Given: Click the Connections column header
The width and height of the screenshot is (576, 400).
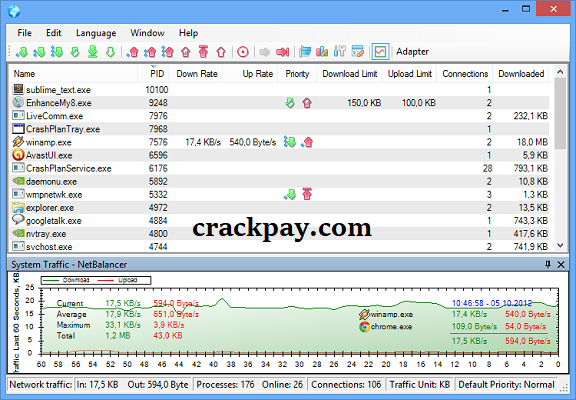Looking at the screenshot, I should click(x=465, y=74).
